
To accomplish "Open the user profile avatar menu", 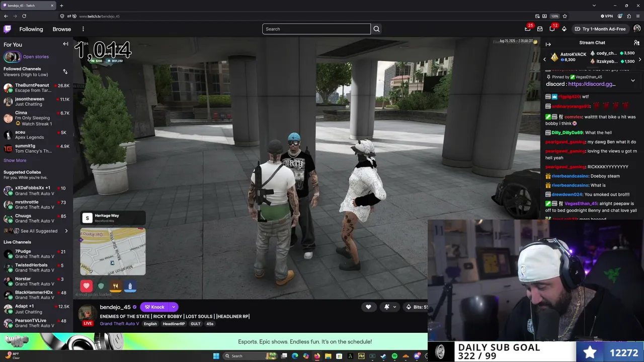I will point(637,29).
